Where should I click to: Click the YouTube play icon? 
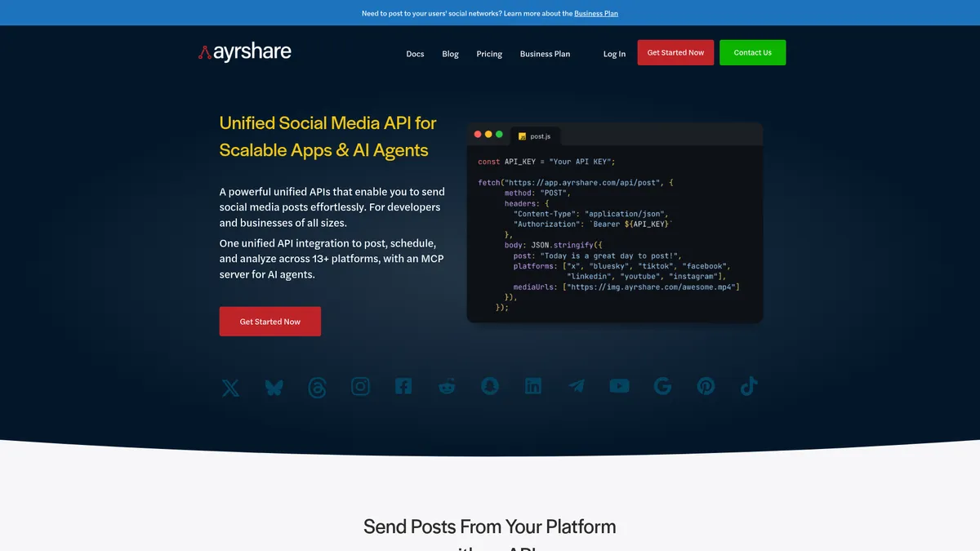[620, 386]
